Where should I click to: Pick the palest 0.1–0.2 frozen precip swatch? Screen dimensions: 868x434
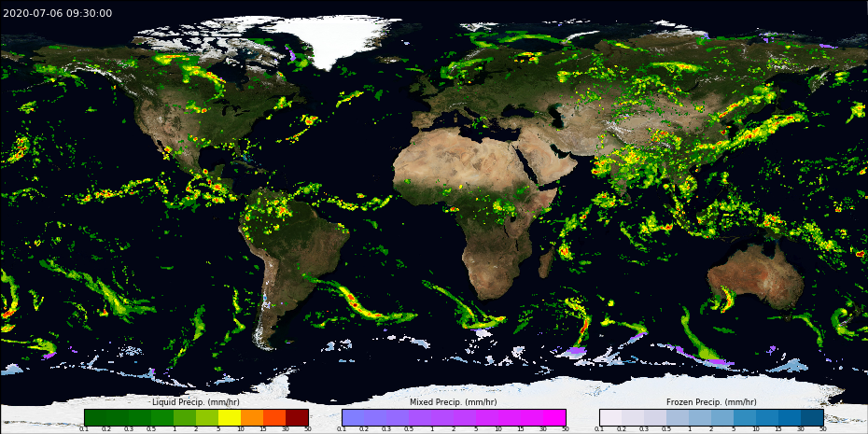[x=610, y=417]
